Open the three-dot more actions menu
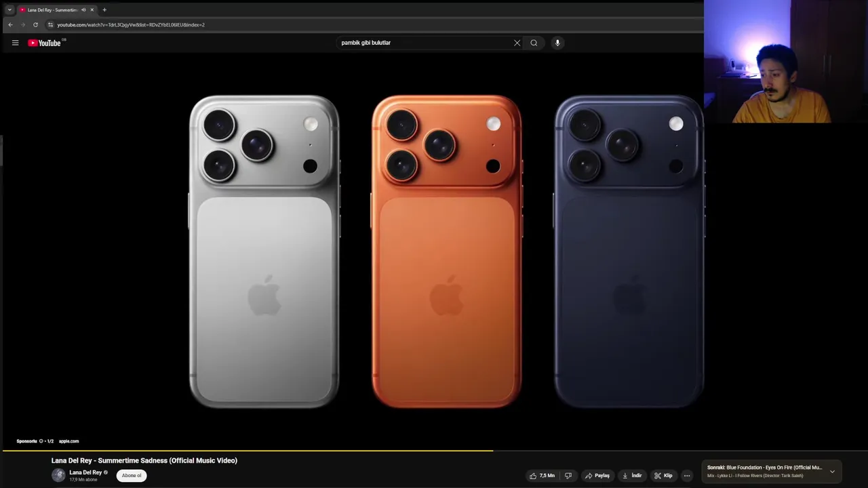 pyautogui.click(x=687, y=476)
